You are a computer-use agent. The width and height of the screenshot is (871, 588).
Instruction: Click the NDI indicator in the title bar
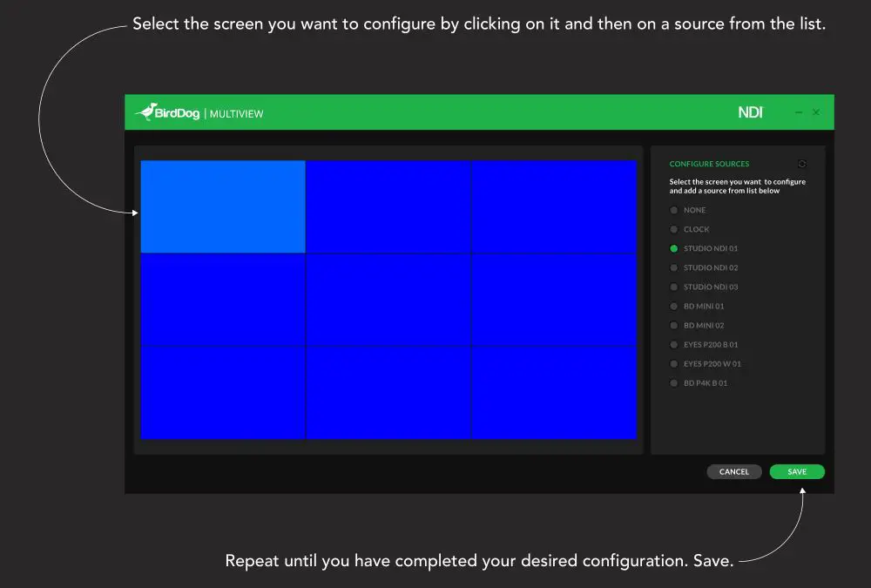click(x=751, y=112)
